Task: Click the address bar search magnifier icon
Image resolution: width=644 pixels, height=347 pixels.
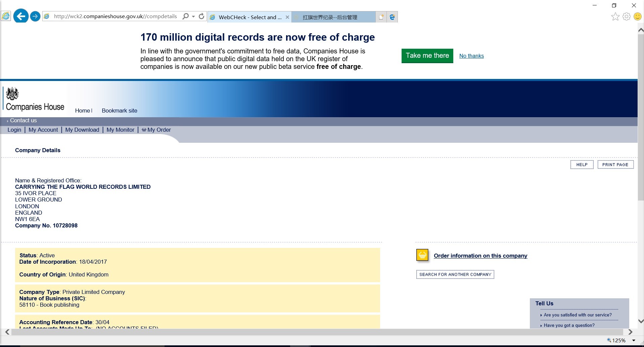Action: [x=185, y=16]
